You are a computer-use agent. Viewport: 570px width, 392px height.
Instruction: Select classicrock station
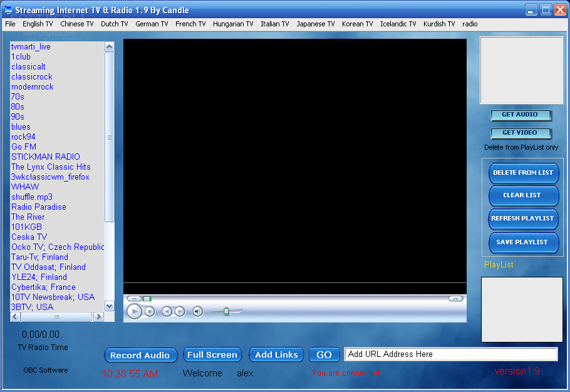pos(31,76)
